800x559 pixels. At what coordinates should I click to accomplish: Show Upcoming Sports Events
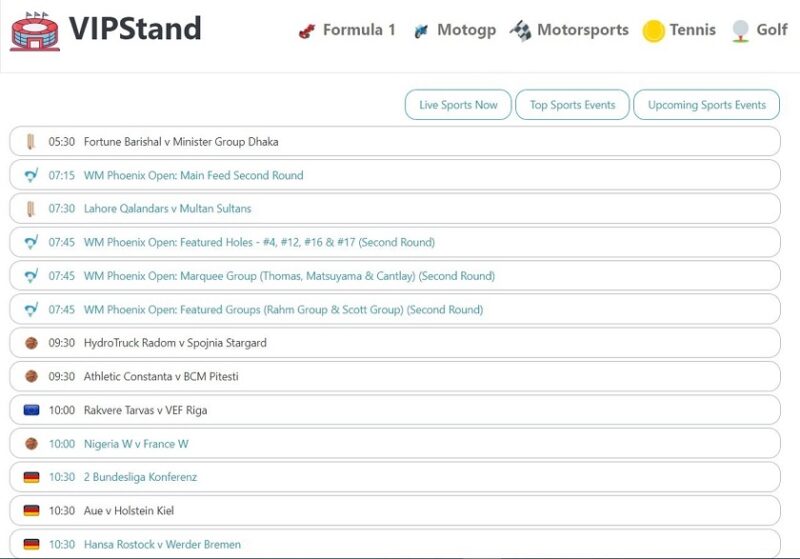point(707,105)
